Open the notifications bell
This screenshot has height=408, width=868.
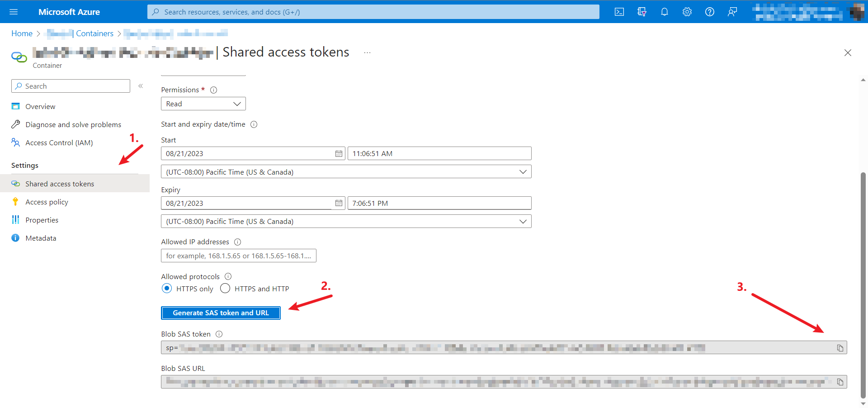(x=664, y=12)
